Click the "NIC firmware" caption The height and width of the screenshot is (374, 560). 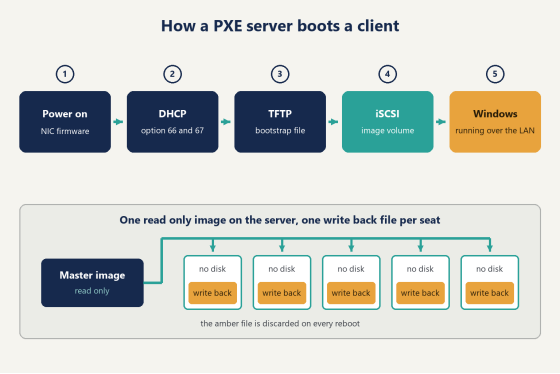pos(65,131)
